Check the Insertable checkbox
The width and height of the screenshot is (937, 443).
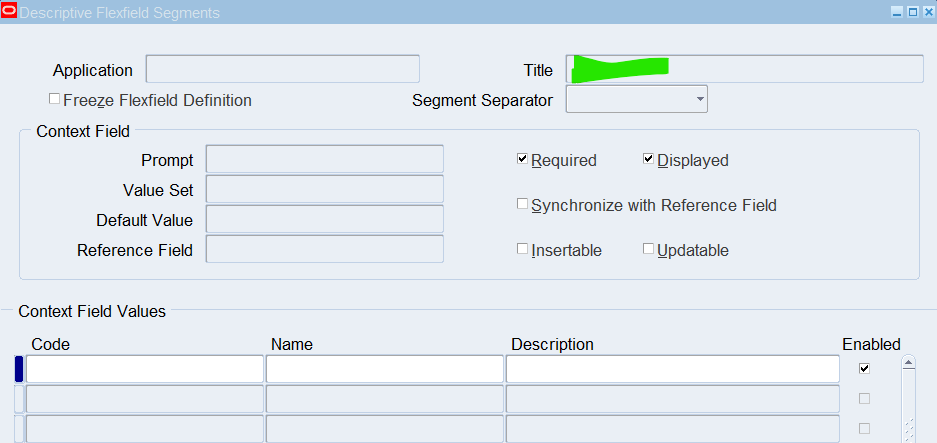click(x=522, y=249)
